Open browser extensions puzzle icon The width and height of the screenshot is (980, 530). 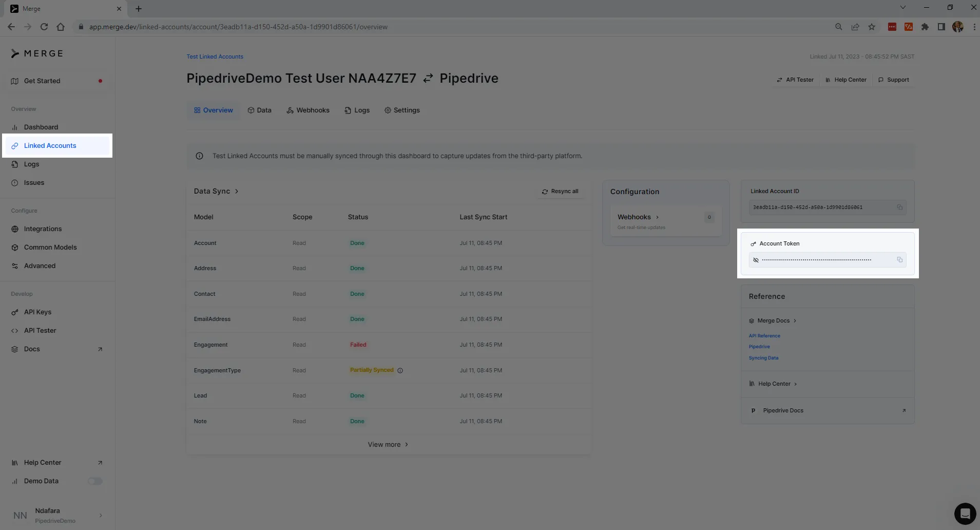925,27
